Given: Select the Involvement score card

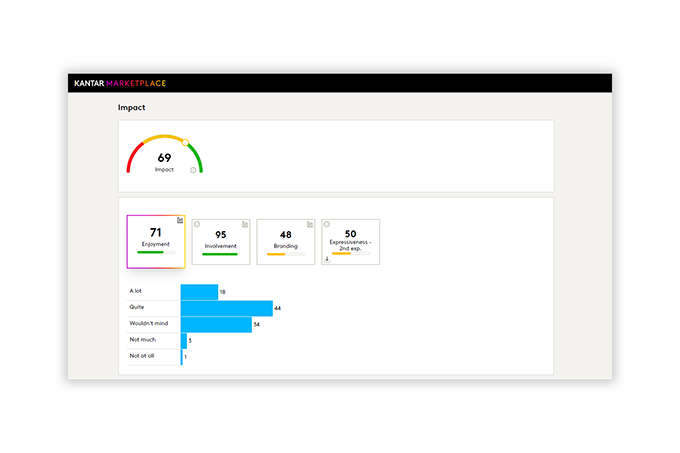Looking at the screenshot, I should coord(220,241).
